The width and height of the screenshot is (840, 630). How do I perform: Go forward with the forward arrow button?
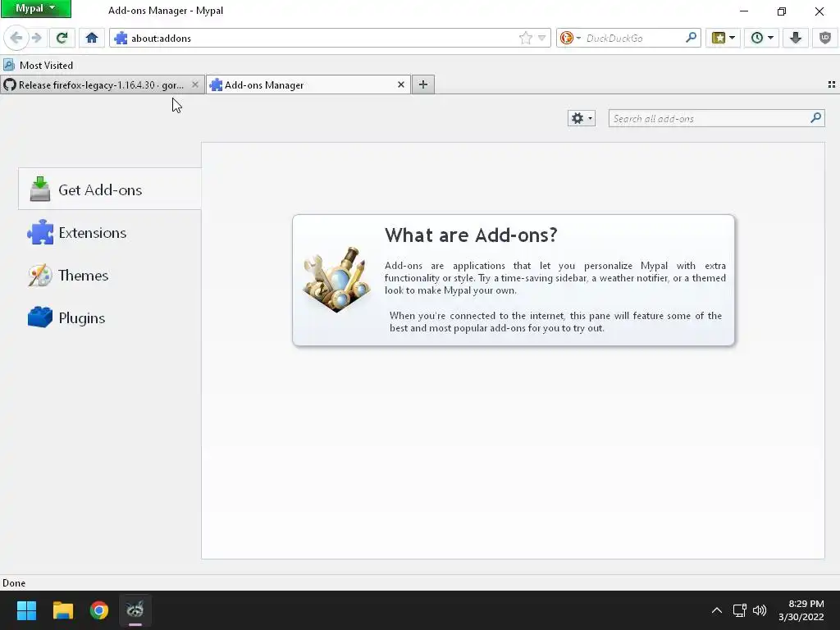(36, 38)
